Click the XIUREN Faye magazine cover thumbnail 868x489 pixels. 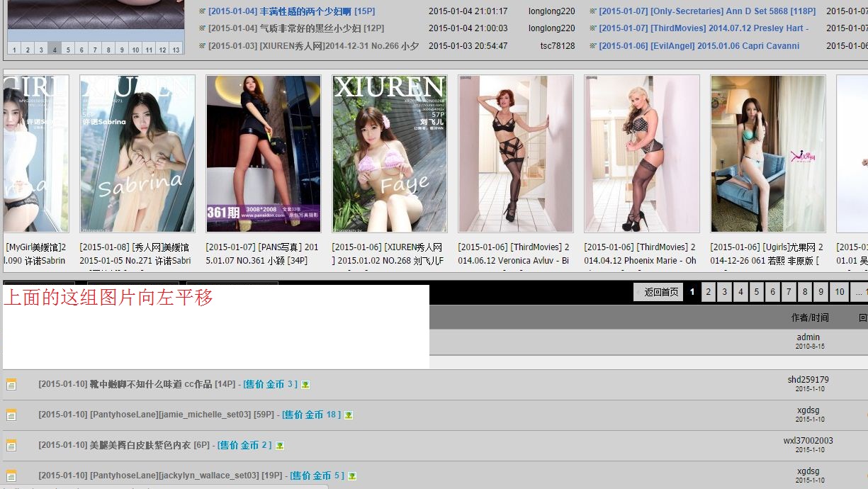point(389,153)
